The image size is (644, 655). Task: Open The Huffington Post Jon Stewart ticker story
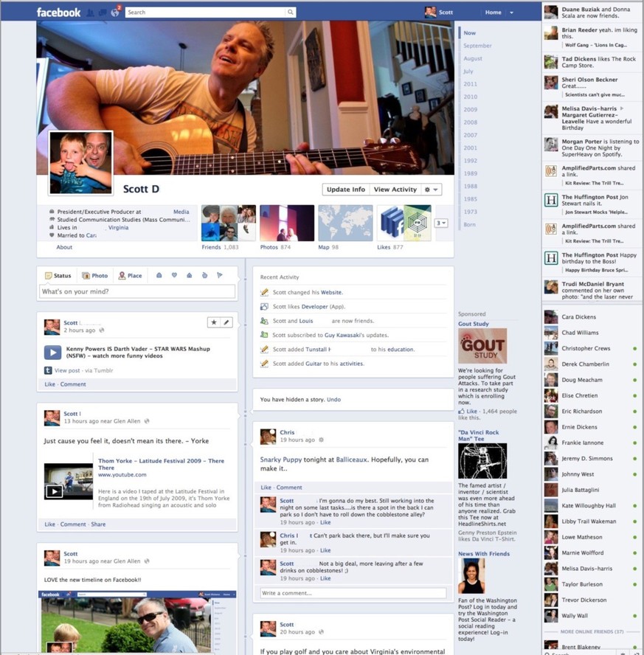(592, 204)
